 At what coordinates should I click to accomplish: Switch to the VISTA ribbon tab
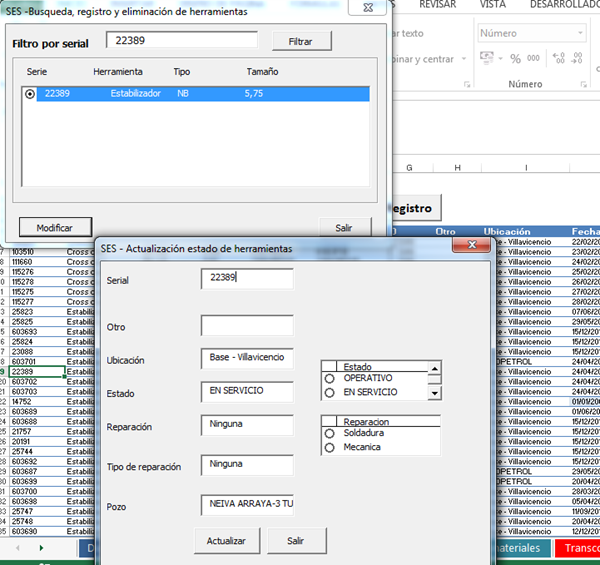[492, 5]
